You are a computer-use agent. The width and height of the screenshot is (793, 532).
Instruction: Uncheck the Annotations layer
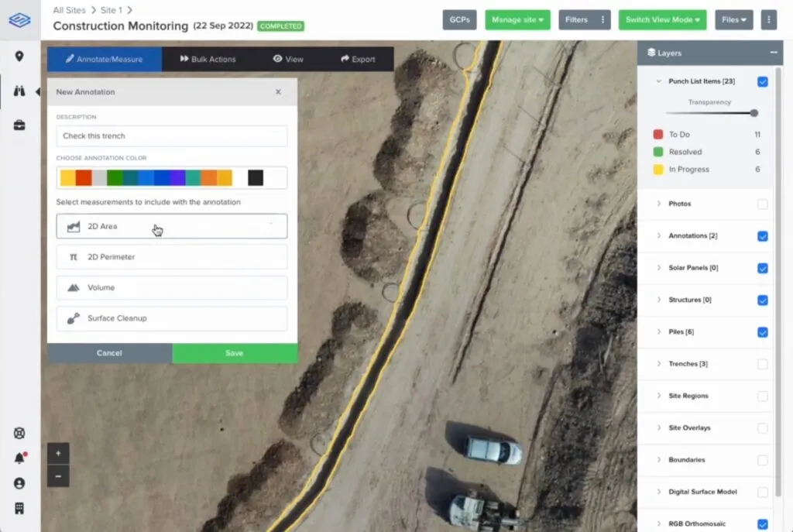point(763,236)
